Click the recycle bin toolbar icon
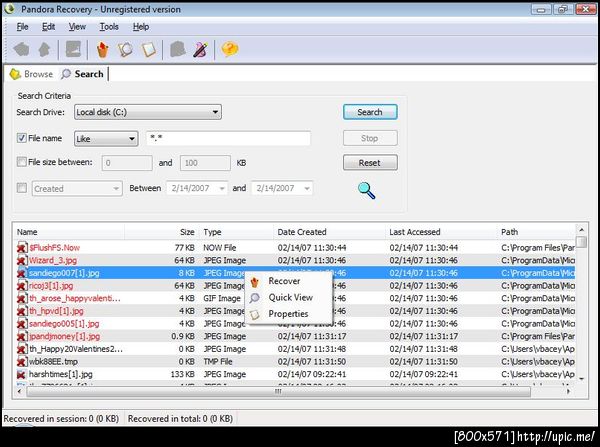This screenshot has height=447, width=600. [x=178, y=49]
